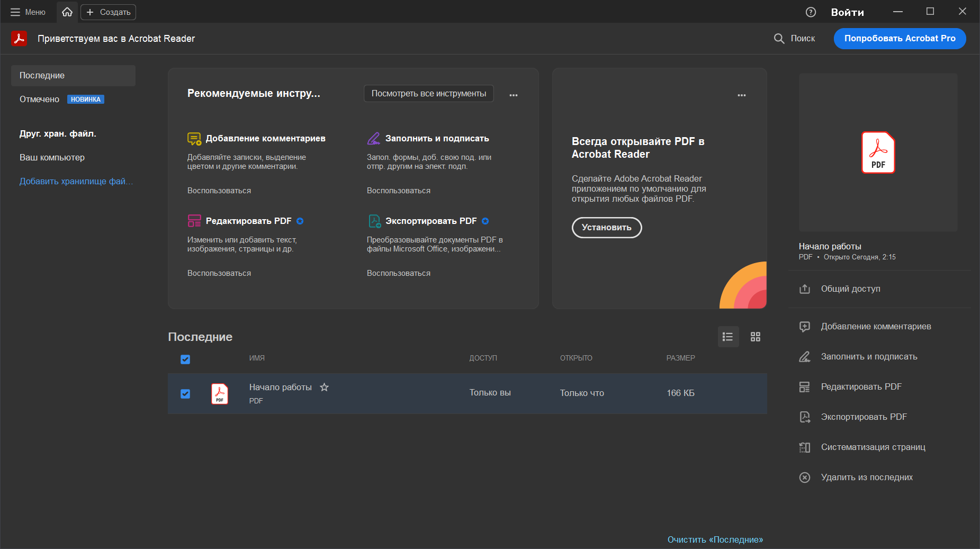The height and width of the screenshot is (549, 980).
Task: Click Очистить «Последние» link
Action: (715, 539)
